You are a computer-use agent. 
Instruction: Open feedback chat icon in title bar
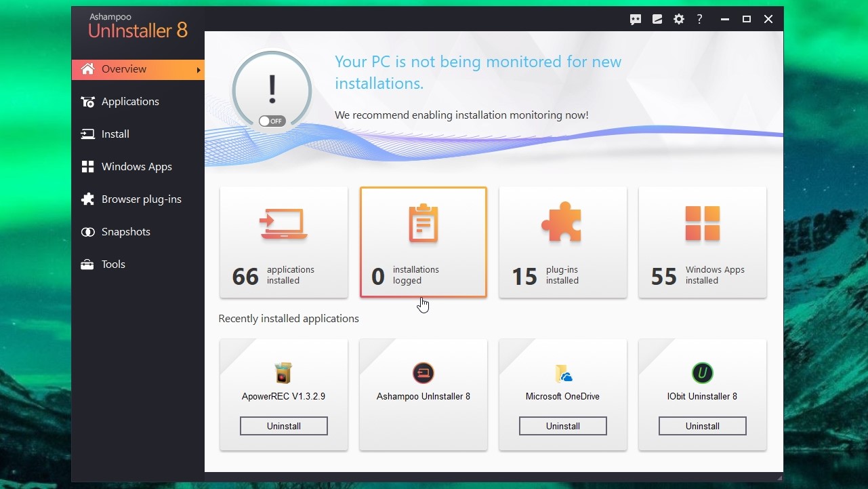(636, 19)
